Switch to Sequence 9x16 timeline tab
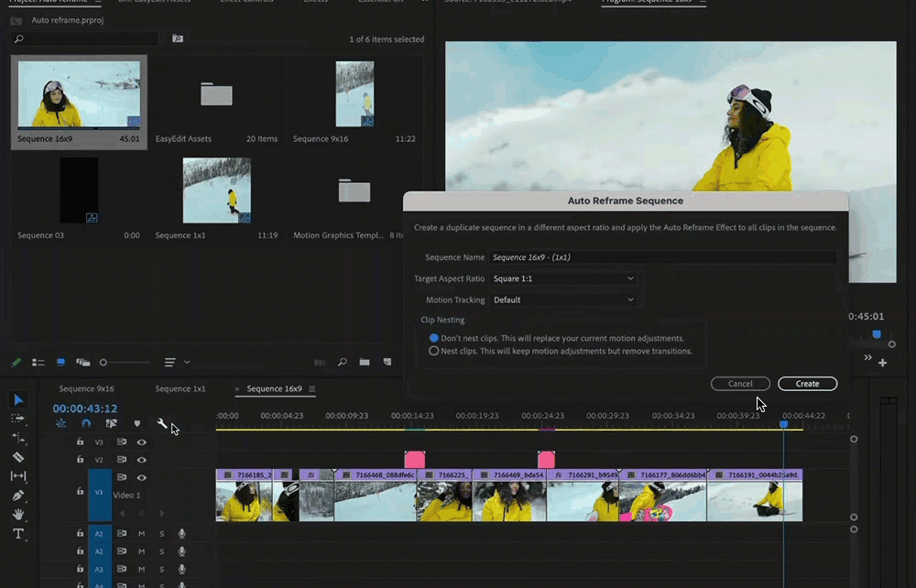Viewport: 916px width, 588px height. 86,389
